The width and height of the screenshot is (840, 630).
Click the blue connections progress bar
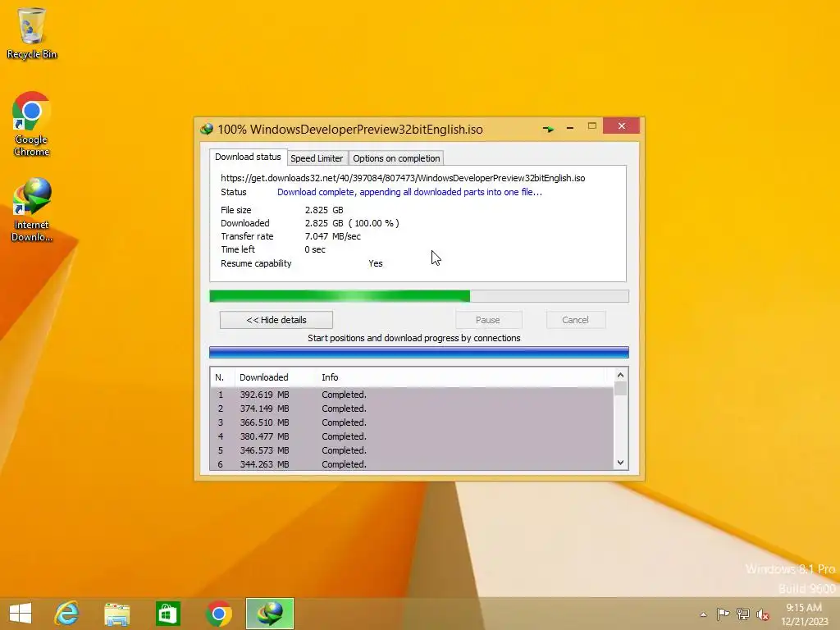(x=419, y=352)
